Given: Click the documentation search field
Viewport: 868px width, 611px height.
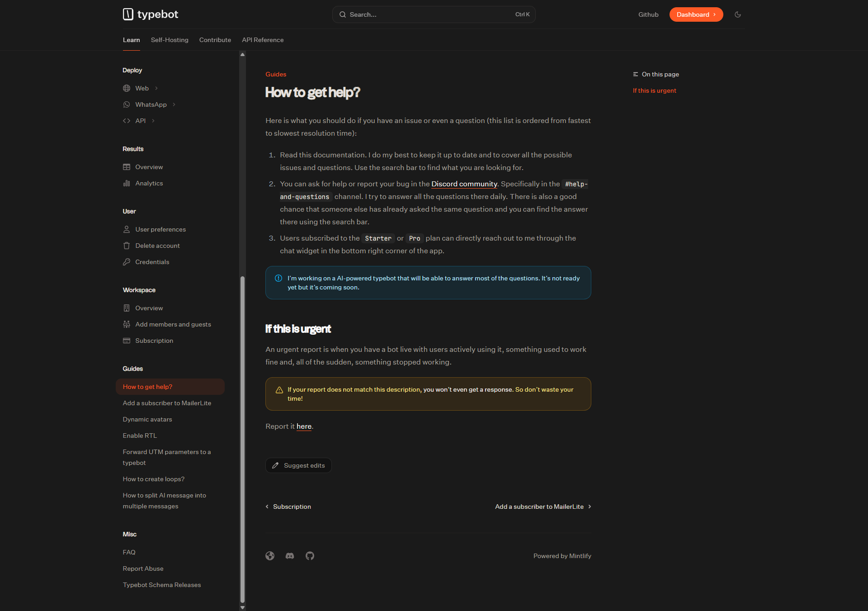Looking at the screenshot, I should point(434,14).
